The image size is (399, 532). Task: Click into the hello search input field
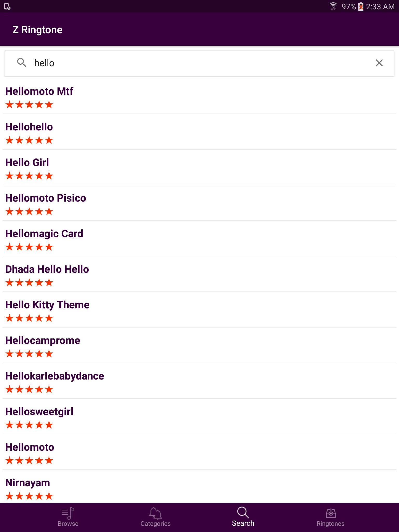199,63
